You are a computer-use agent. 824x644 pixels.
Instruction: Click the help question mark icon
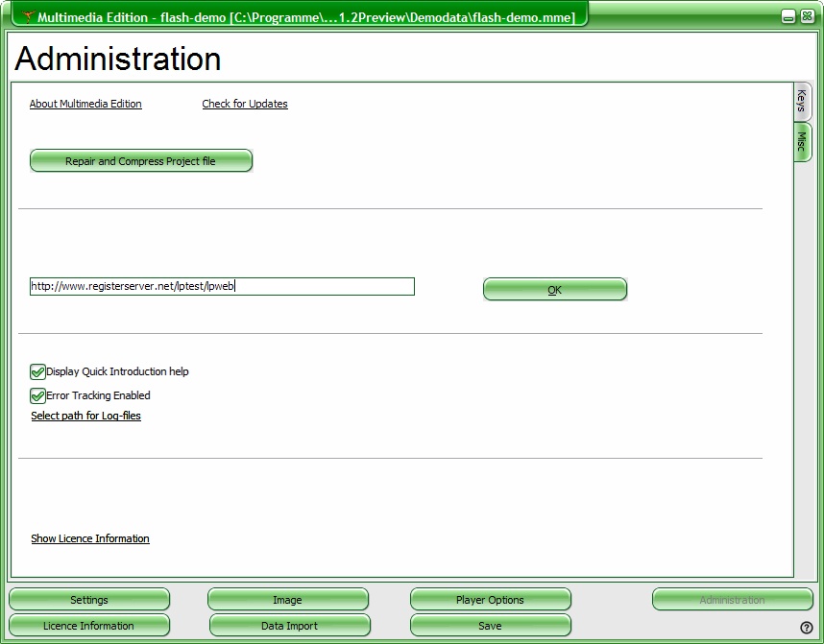click(x=806, y=628)
